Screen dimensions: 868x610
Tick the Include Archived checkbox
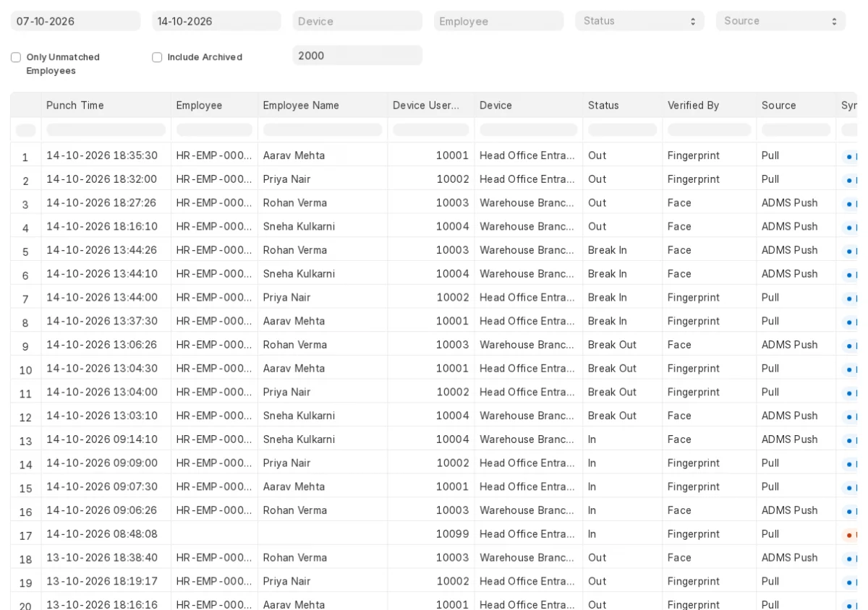click(157, 57)
